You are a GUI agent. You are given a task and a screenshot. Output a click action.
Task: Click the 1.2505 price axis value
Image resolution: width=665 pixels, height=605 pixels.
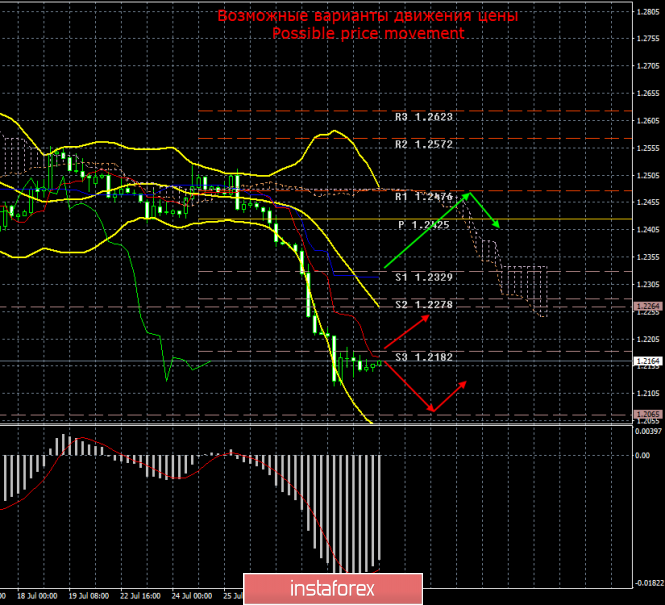[x=648, y=176]
